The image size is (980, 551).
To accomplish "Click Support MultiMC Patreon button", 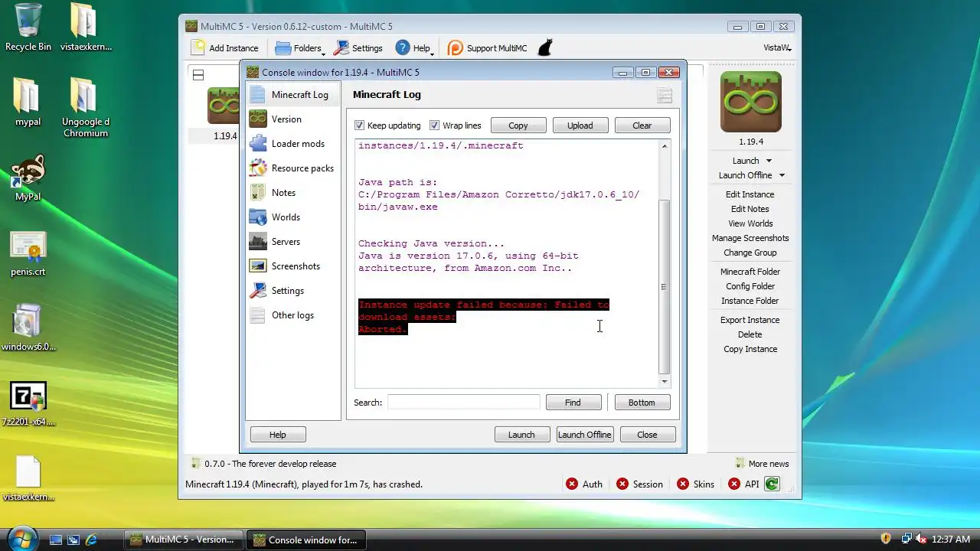I will click(488, 48).
